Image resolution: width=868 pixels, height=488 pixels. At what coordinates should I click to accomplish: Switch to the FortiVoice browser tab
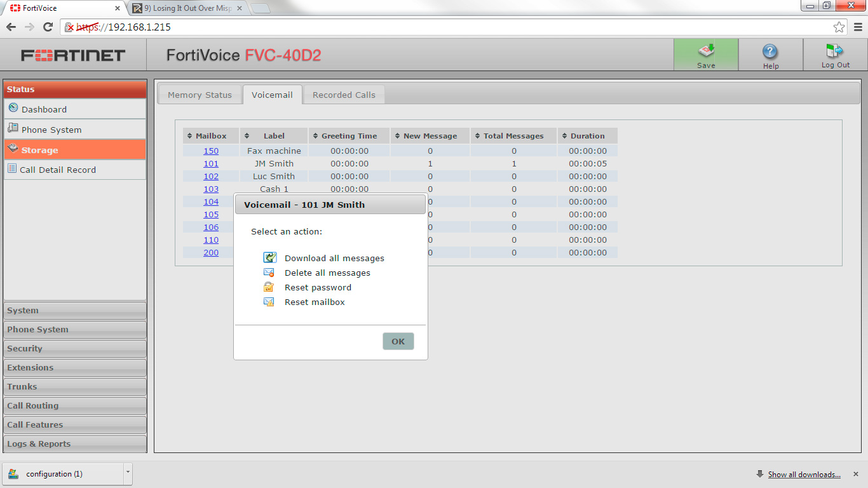(62, 8)
